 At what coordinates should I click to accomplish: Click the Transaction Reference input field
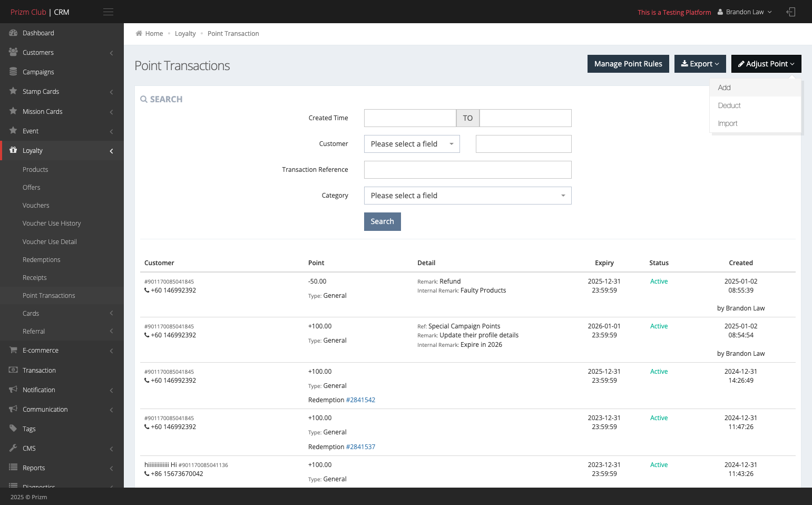468,170
